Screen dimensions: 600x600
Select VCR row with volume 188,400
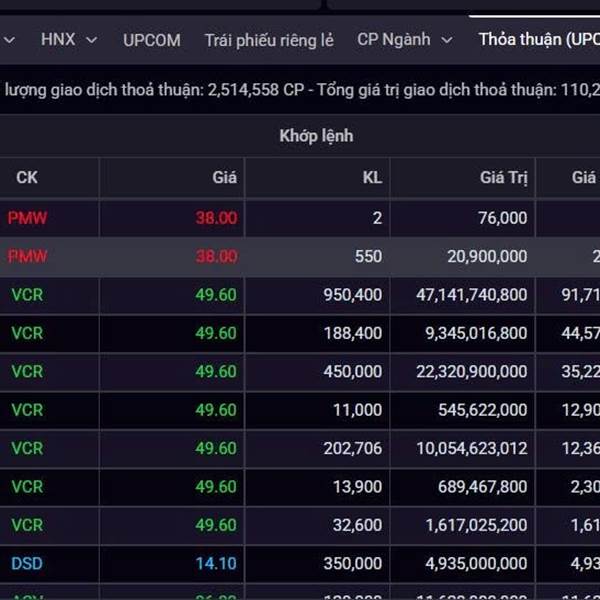[300, 333]
